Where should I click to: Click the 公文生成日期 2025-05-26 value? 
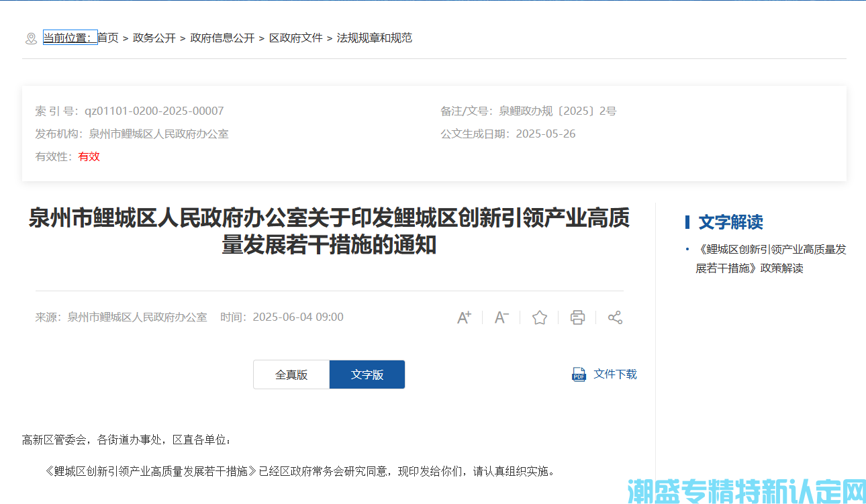(545, 134)
